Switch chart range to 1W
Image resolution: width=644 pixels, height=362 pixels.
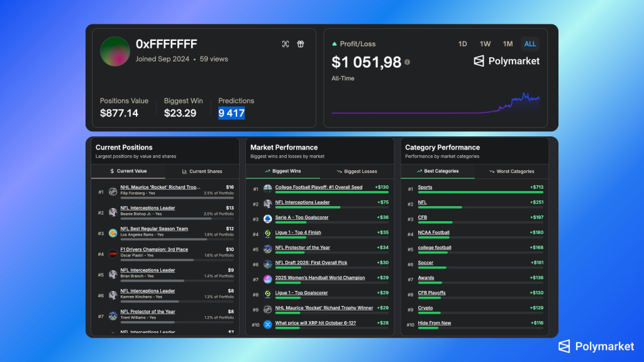485,44
